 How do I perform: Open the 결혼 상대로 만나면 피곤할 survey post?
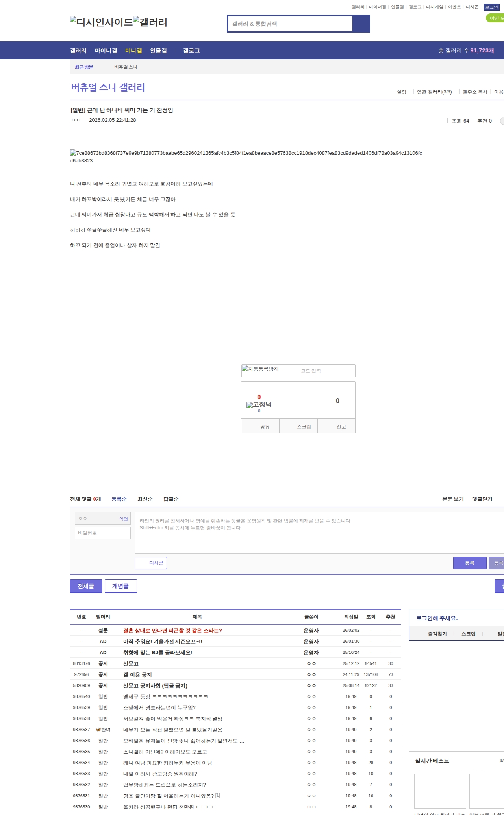tap(172, 630)
